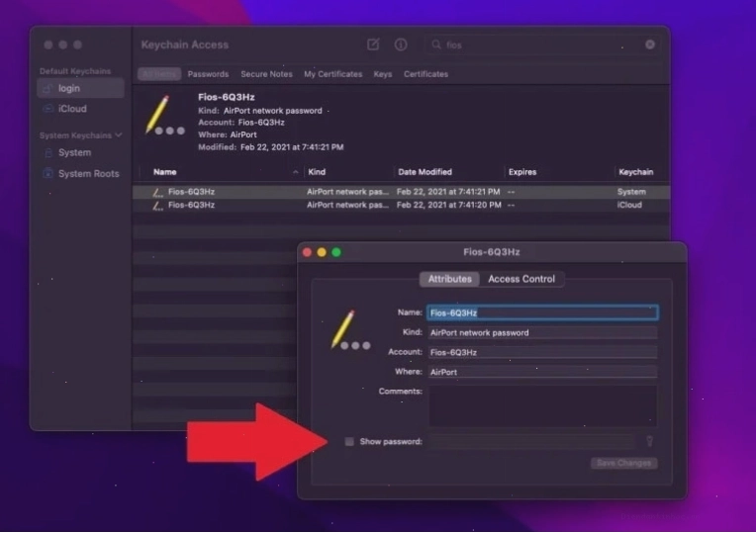
Task: Switch to the Passwords tab
Action: tap(208, 74)
